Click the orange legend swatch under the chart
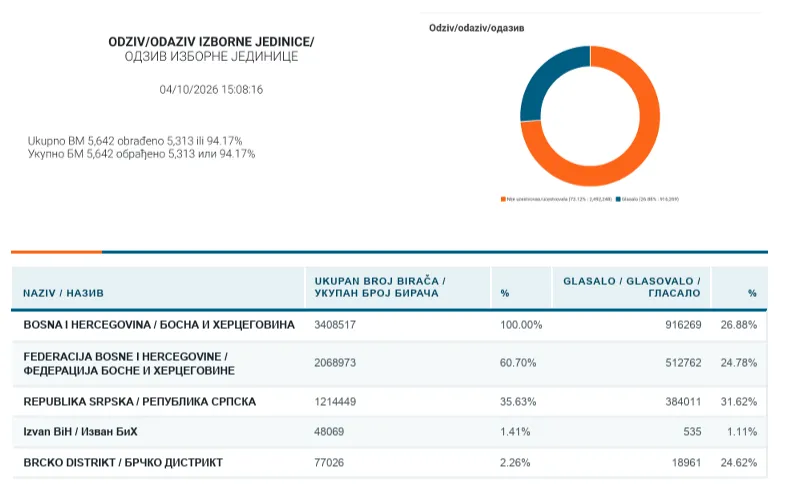This screenshot has height=492, width=792. coord(503,199)
